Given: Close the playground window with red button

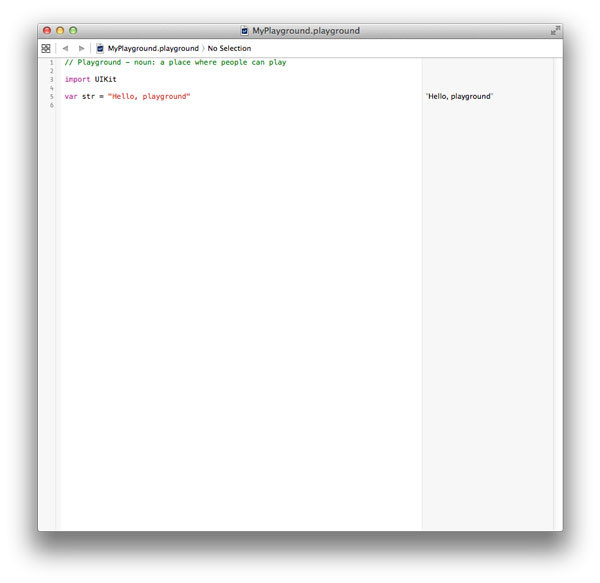Looking at the screenshot, I should click(x=47, y=31).
